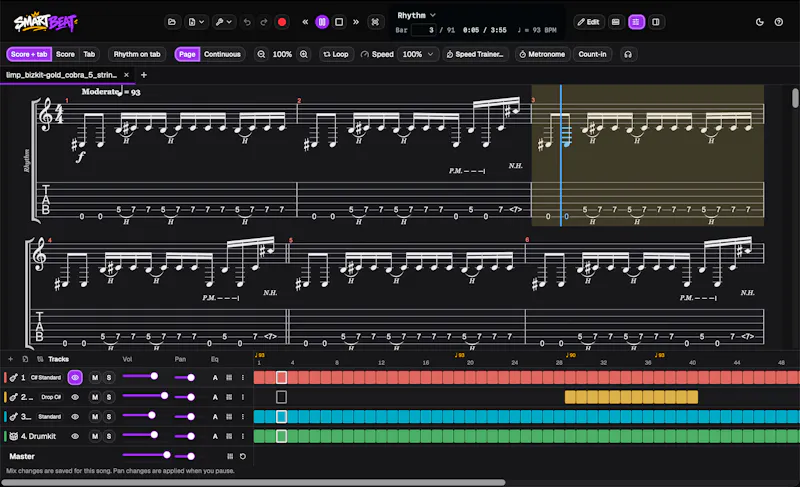Open the equalizer grid for Master
Image resolution: width=800 pixels, height=487 pixels.
coord(230,456)
